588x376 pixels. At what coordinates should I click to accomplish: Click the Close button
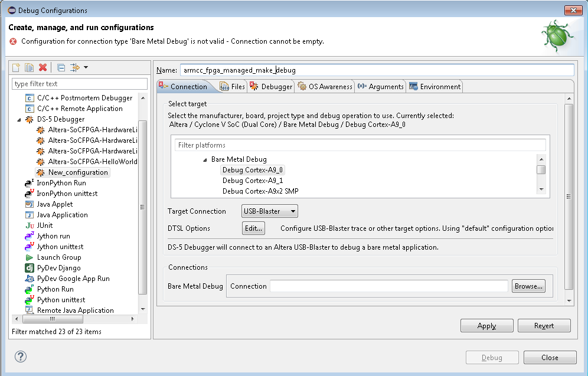(x=550, y=358)
